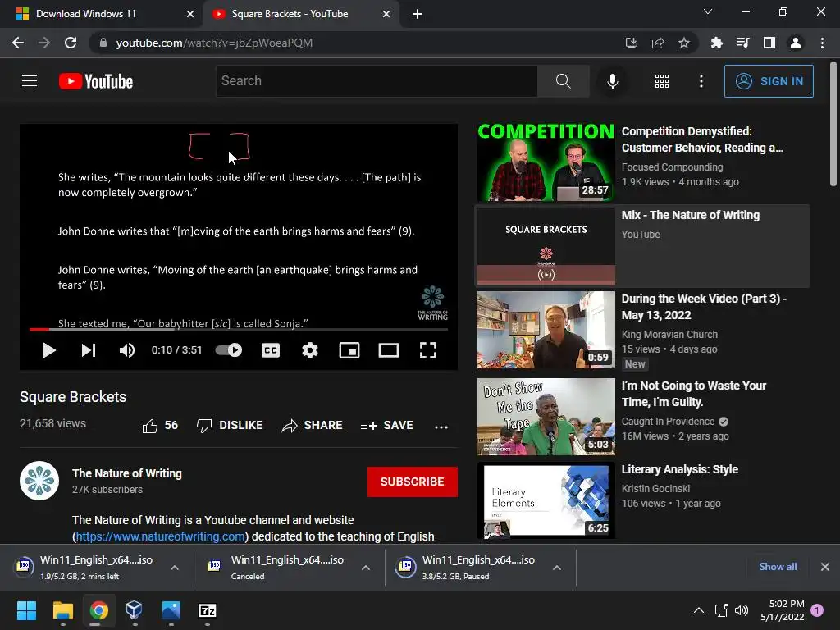Search with your voice microphone icon
The height and width of the screenshot is (630, 840).
pos(612,81)
